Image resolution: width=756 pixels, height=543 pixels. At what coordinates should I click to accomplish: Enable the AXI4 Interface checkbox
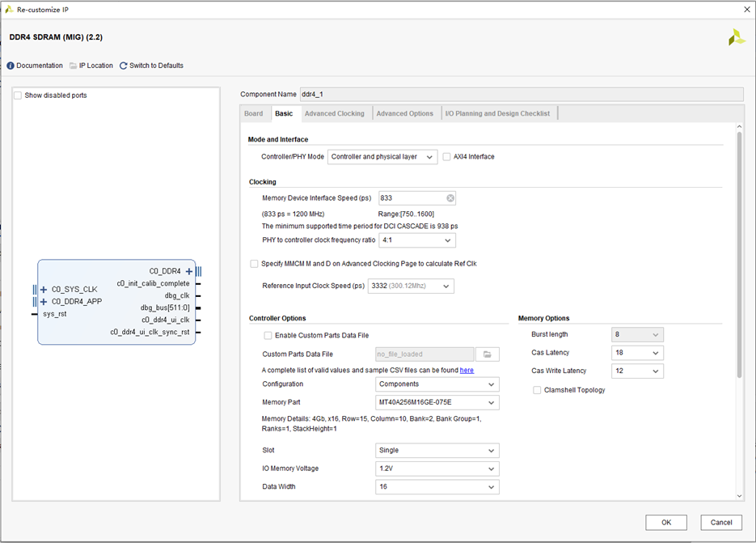point(446,157)
